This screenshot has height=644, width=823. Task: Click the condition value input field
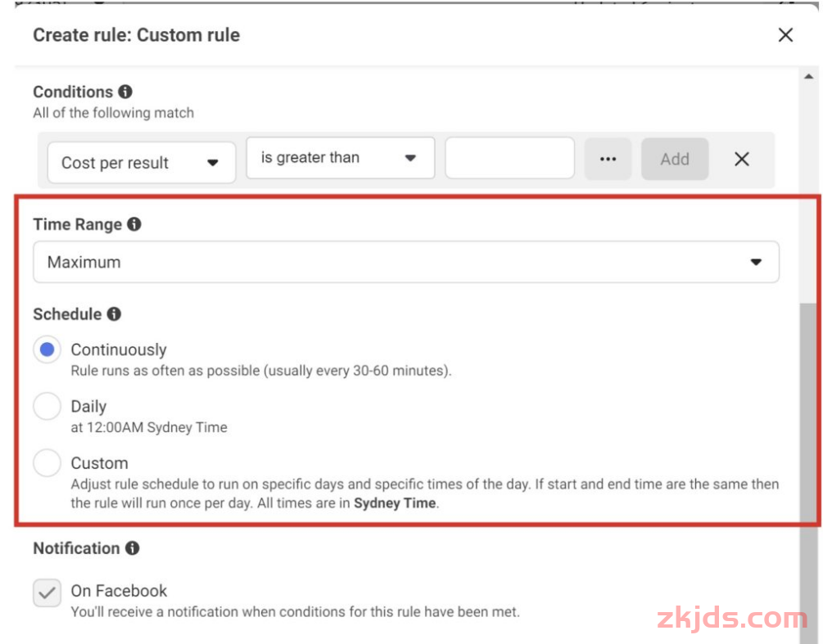pos(509,158)
